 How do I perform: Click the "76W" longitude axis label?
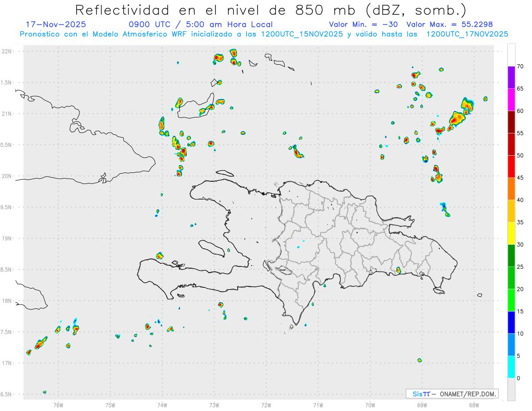[58, 405]
